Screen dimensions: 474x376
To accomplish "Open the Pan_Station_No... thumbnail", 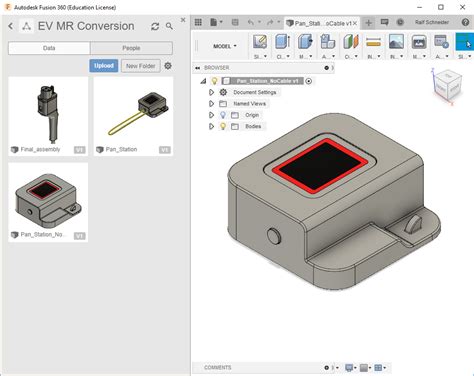I will click(x=48, y=202).
